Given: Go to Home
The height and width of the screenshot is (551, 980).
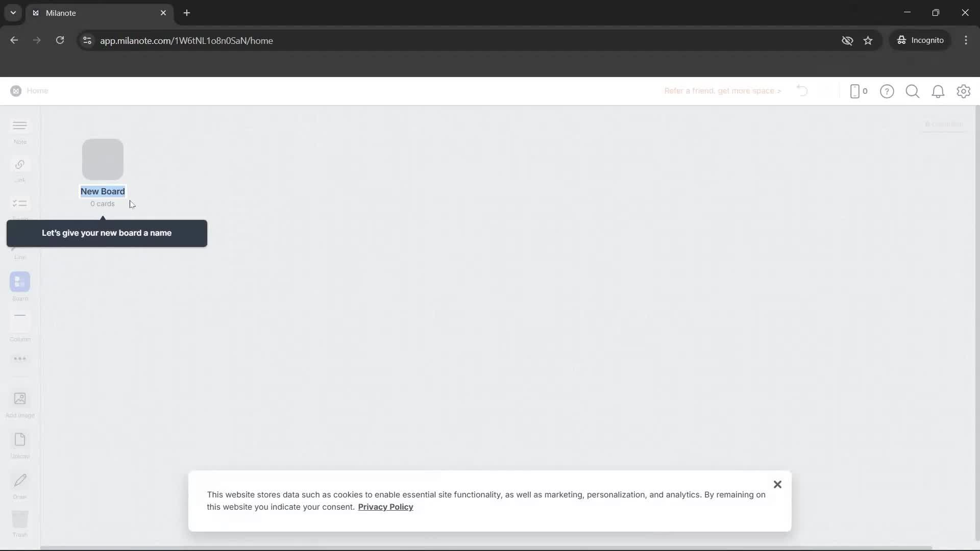Looking at the screenshot, I should [38, 91].
